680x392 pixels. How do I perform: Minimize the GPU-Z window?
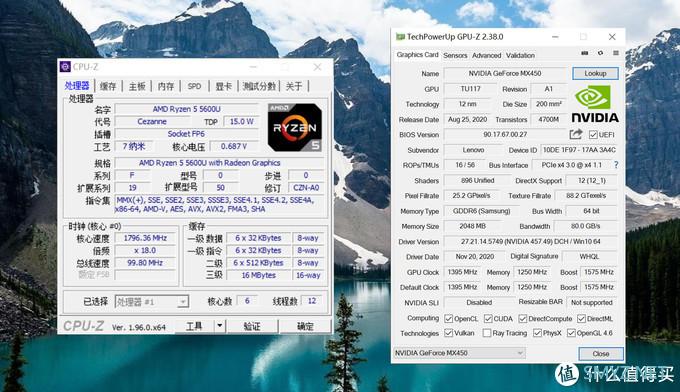[555, 37]
